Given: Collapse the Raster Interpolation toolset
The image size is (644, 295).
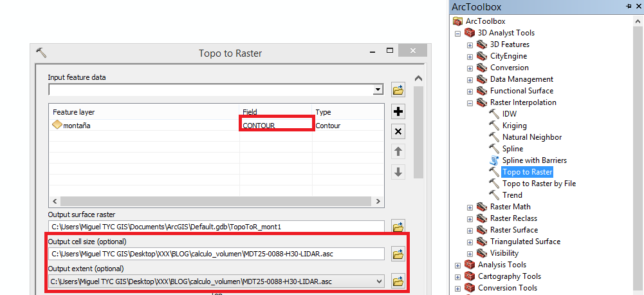Looking at the screenshot, I should [470, 102].
